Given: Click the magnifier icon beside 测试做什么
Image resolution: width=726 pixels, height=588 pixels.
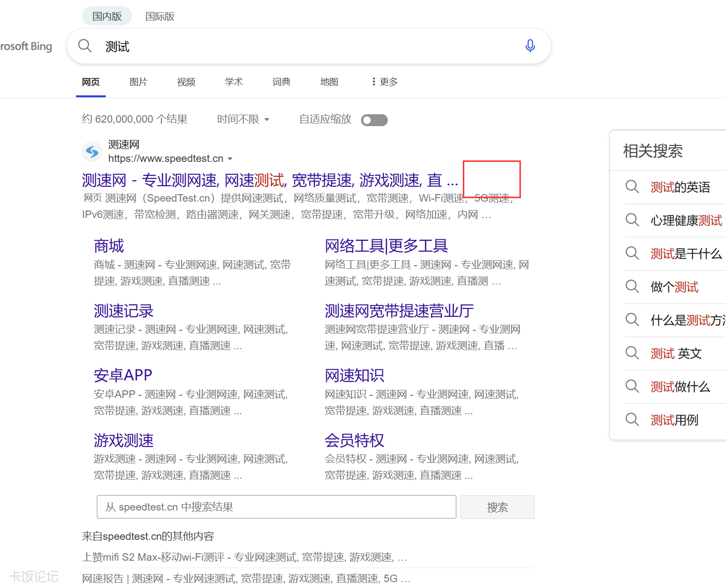Looking at the screenshot, I should tap(632, 386).
